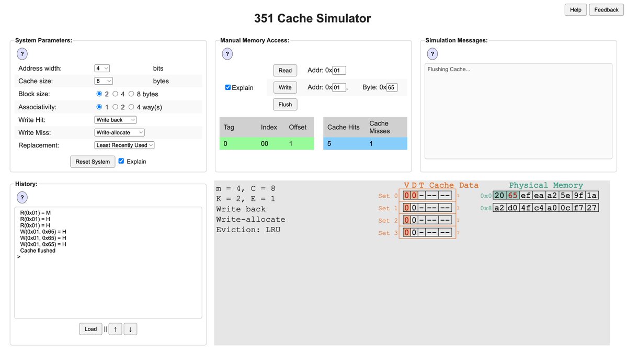This screenshot has width=627, height=364.
Task: Toggle Explain checkbox in Manual Memory Access
Action: [x=228, y=87]
